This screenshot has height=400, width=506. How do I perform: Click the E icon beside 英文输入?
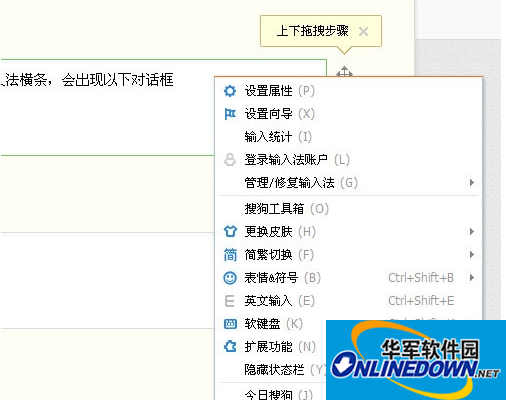pos(230,301)
